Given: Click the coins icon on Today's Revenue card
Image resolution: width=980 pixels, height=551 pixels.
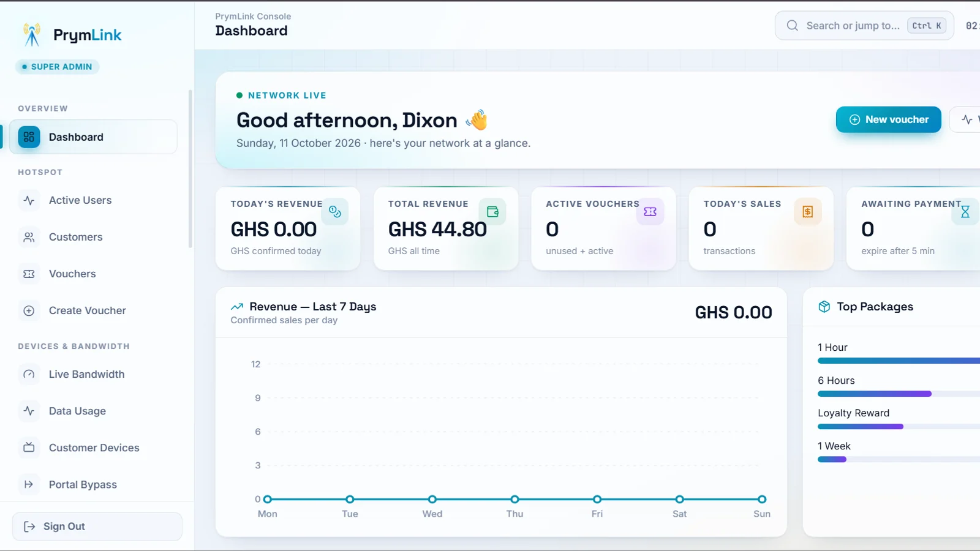Looking at the screenshot, I should coord(335,212).
